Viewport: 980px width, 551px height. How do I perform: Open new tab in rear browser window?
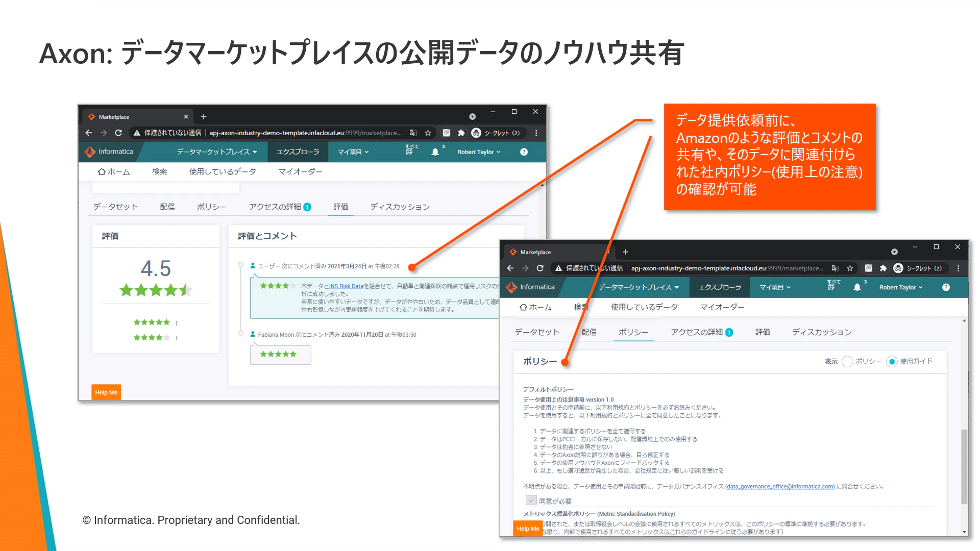click(204, 117)
